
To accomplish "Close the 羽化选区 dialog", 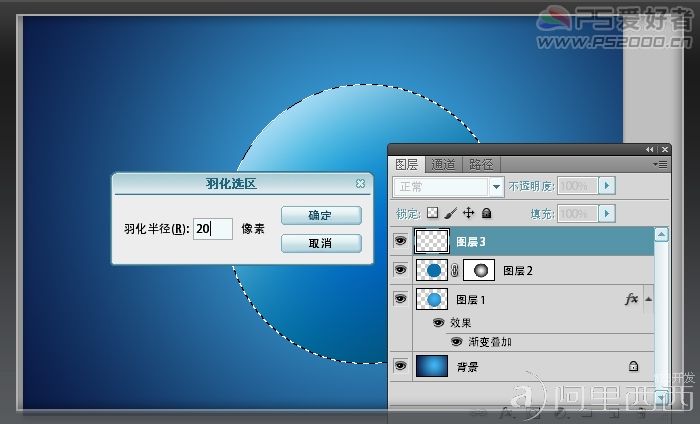I will (x=360, y=183).
